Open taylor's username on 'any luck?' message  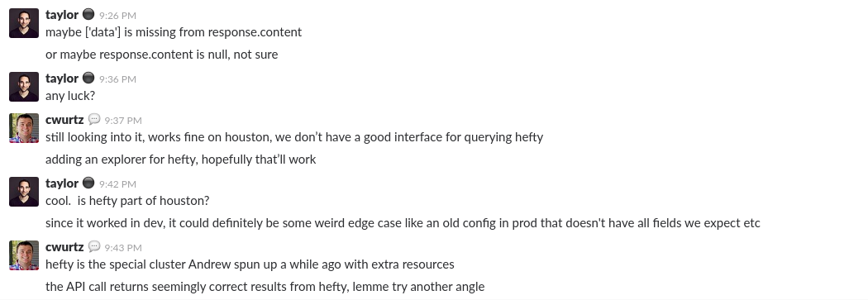tap(62, 79)
